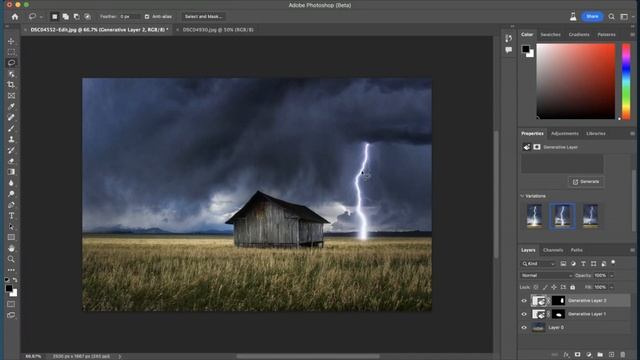Image resolution: width=640 pixels, height=360 pixels.
Task: Create a new group folder icon
Action: (600, 355)
